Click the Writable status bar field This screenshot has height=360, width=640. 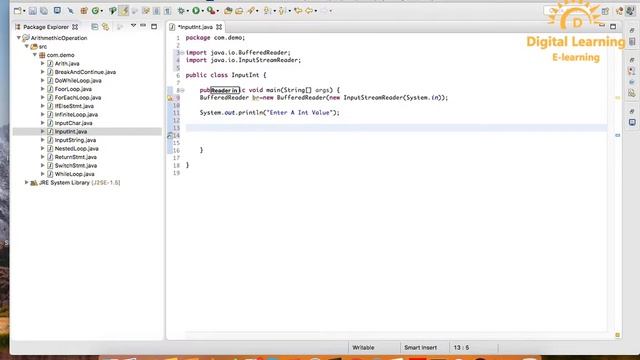click(363, 348)
